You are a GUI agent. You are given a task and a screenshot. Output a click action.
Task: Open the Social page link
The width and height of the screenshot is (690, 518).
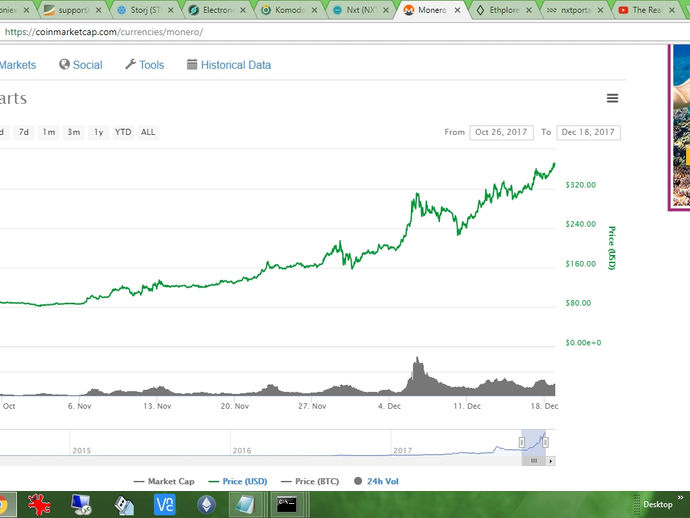(88, 65)
